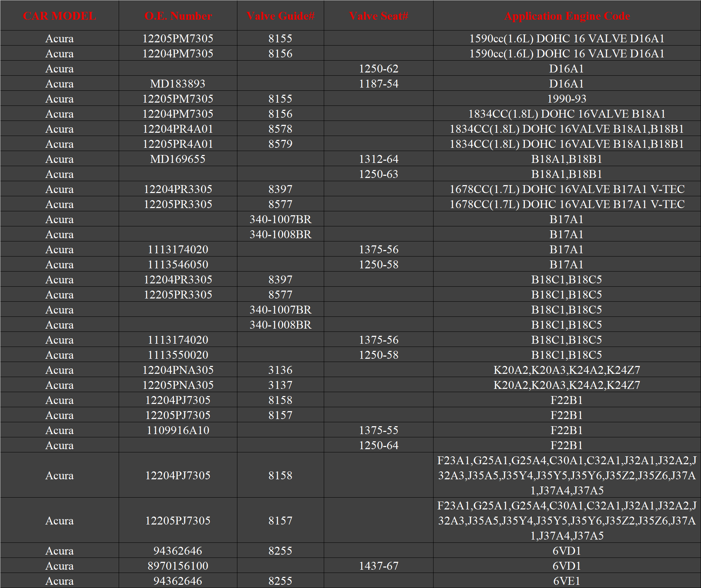Click O.E. number 12204PNA305
Image resolution: width=701 pixels, height=588 pixels.
pos(178,370)
